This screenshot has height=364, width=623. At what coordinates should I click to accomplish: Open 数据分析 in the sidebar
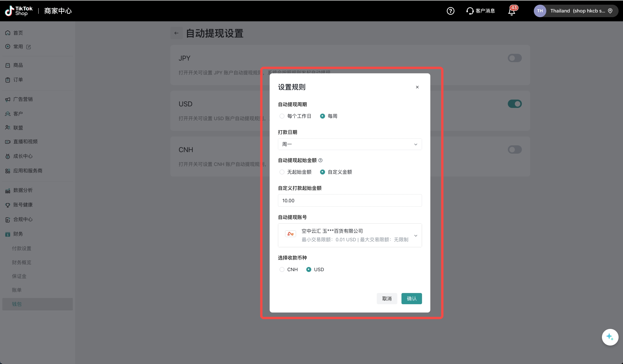(23, 190)
